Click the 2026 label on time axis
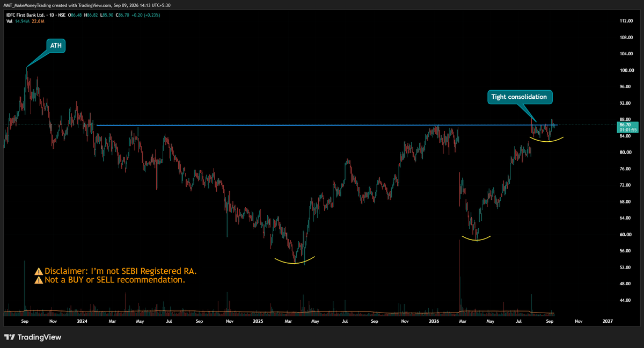Viewport: 644px width, 348px height. [x=434, y=321]
